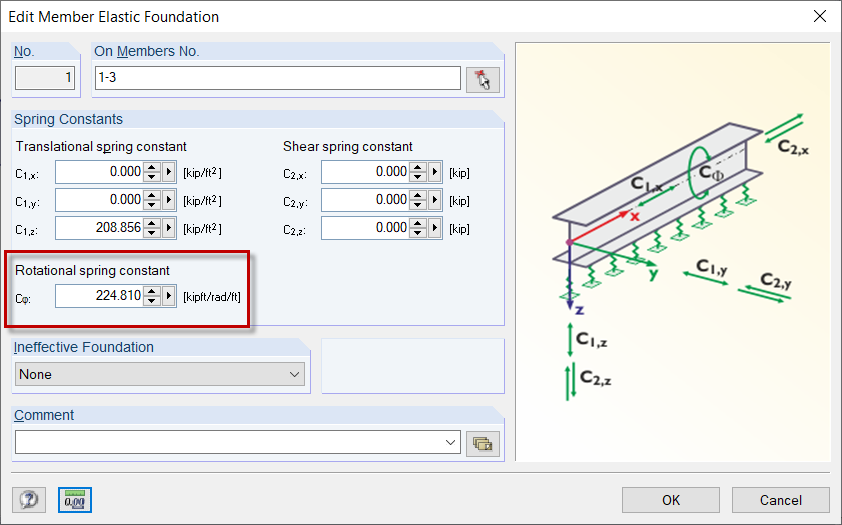The width and height of the screenshot is (842, 525).
Task: Increase the C2,x value with the up spinner
Action: coord(418,167)
